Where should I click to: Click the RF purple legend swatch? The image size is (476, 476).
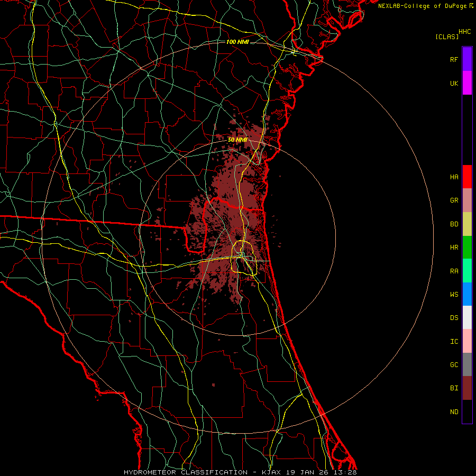click(x=467, y=59)
